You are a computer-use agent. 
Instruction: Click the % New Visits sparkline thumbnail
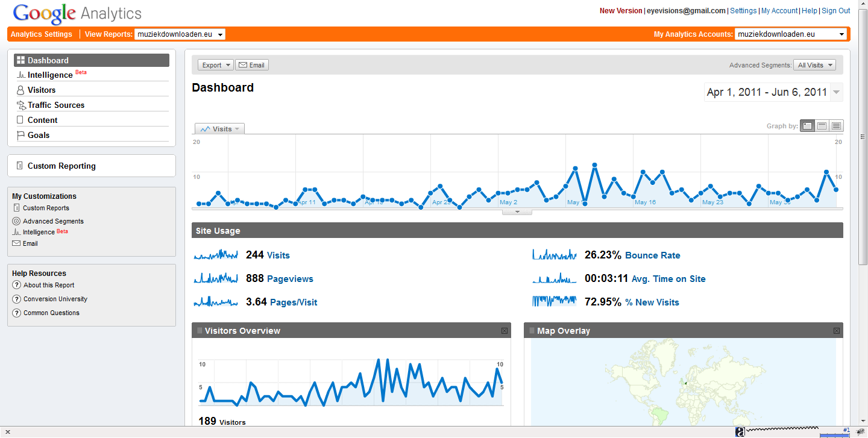(x=555, y=302)
